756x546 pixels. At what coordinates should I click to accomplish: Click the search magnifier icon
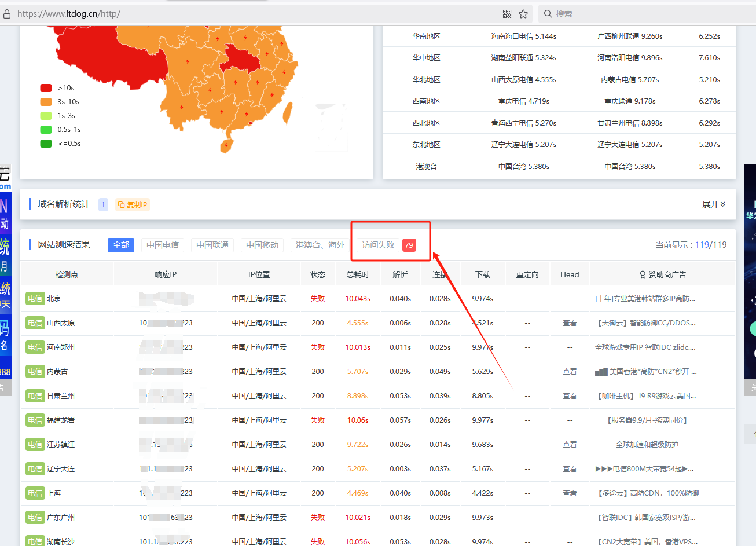[x=548, y=14]
